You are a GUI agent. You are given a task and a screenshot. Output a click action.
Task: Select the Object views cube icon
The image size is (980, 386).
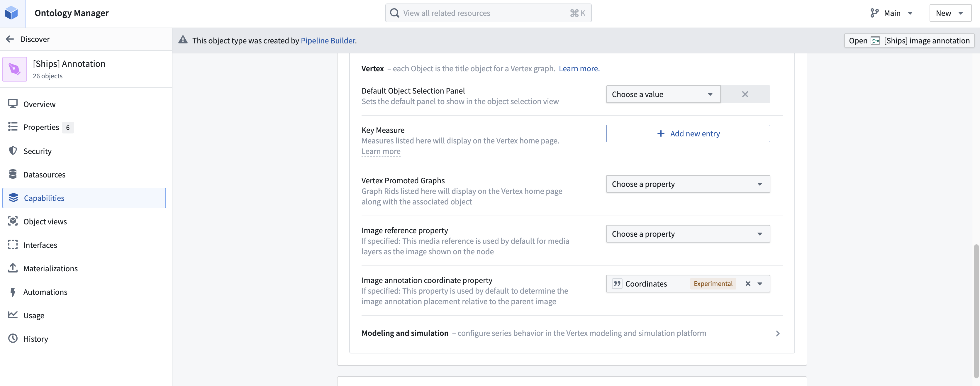click(x=13, y=221)
